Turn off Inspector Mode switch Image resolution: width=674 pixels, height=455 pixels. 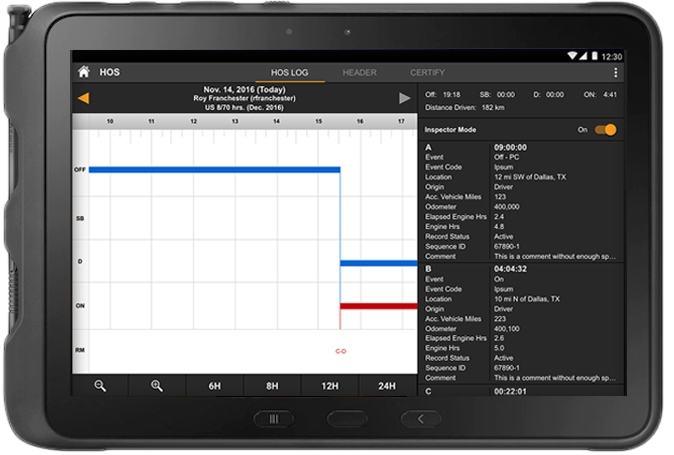pos(605,130)
